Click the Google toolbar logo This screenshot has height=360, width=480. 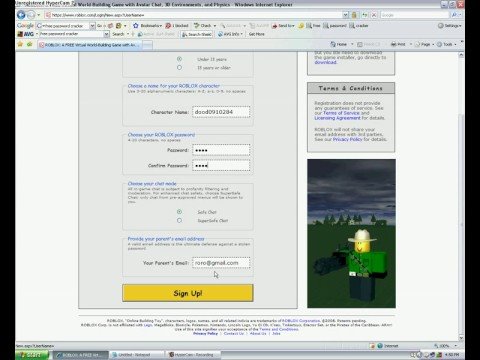coord(25,26)
